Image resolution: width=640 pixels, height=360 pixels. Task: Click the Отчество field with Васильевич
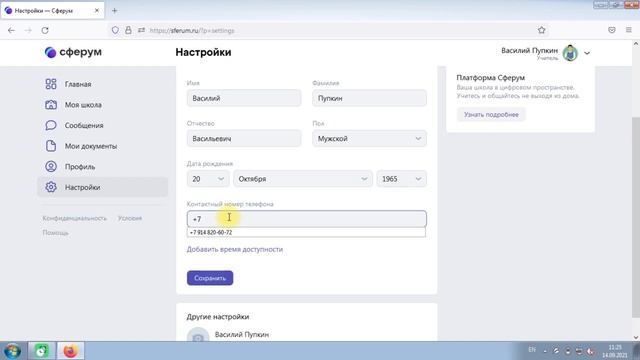[244, 139]
